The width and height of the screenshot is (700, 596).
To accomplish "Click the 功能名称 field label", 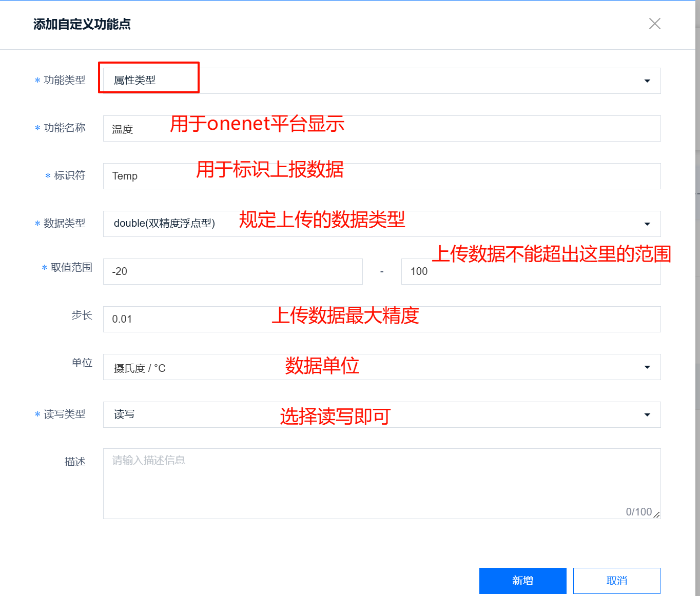I will click(64, 128).
